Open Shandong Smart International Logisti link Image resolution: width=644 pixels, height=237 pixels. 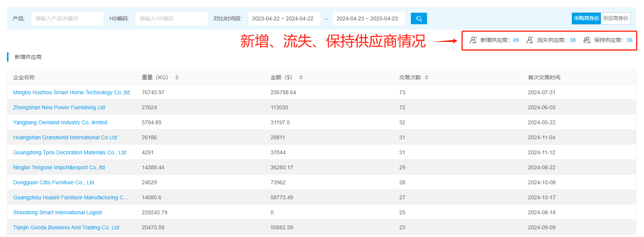pos(57,212)
